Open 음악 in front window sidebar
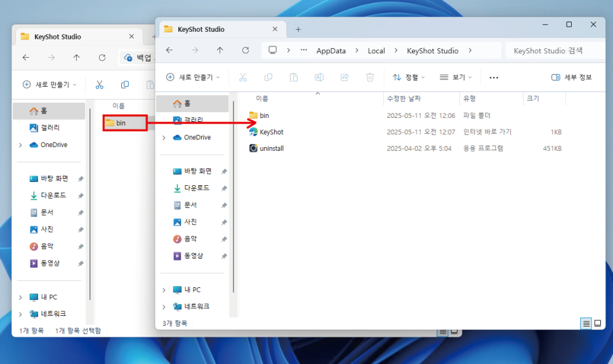 185,239
